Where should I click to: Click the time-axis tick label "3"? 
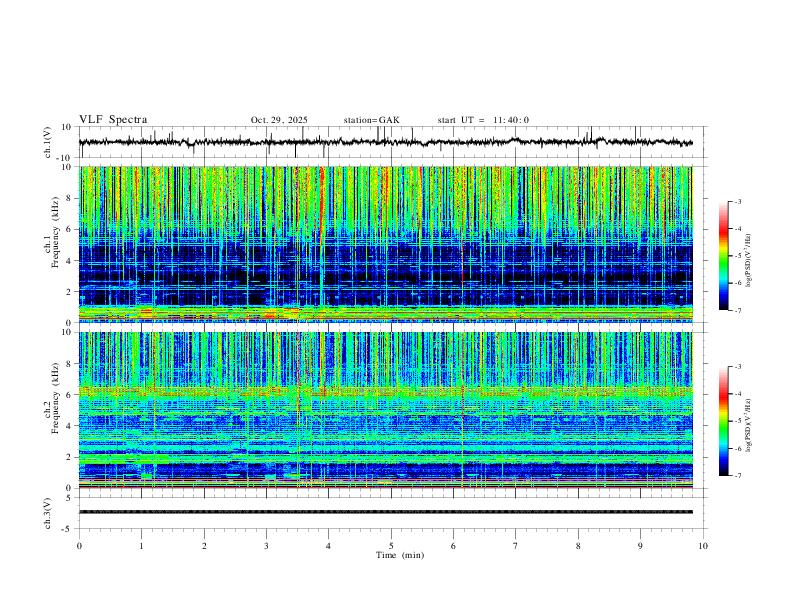[266, 546]
